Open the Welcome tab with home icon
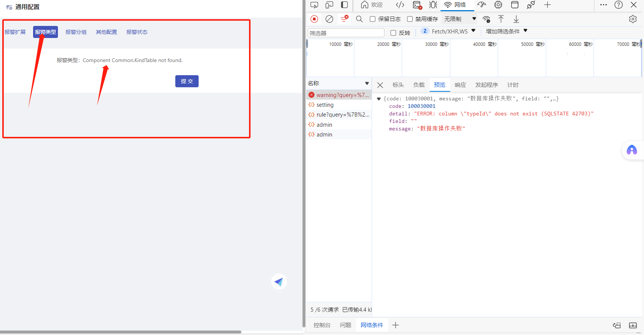The height and width of the screenshot is (335, 644). tap(371, 5)
